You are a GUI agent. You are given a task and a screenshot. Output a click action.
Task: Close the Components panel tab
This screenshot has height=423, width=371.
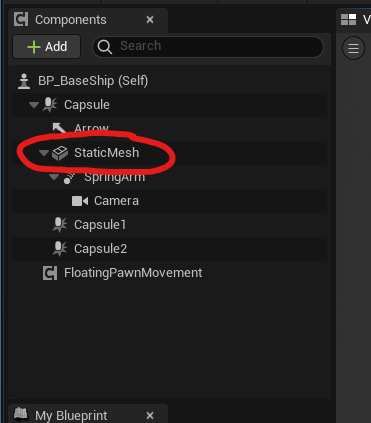(150, 20)
